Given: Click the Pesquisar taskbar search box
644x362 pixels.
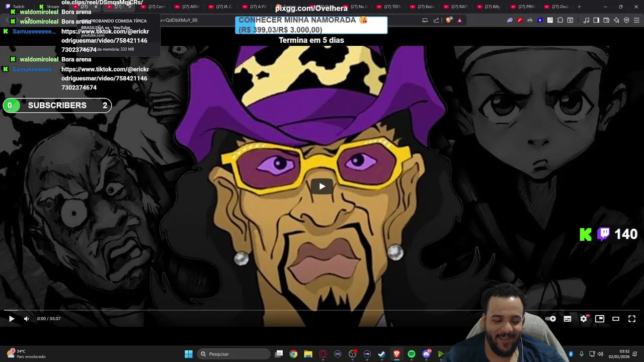Looking at the screenshot, I should coord(233,354).
